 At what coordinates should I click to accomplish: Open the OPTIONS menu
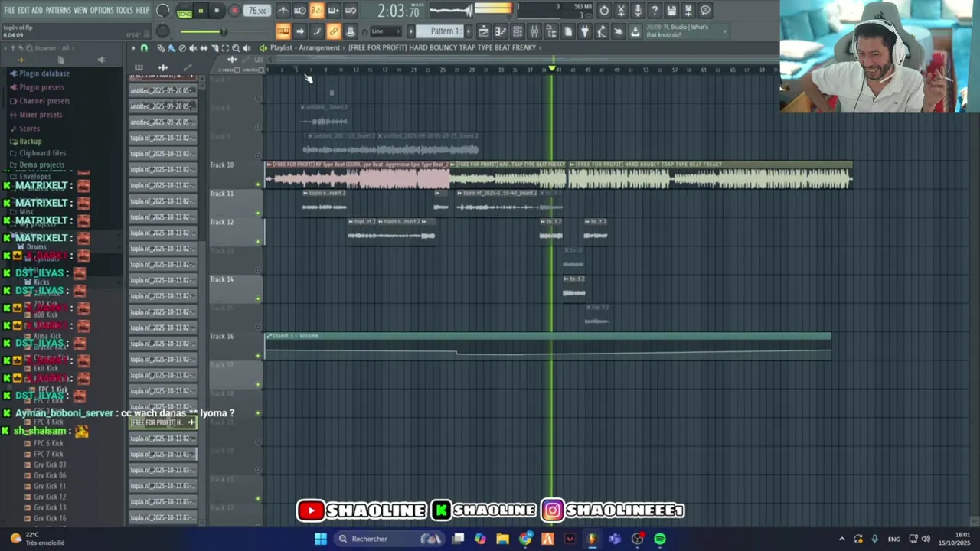tap(102, 10)
